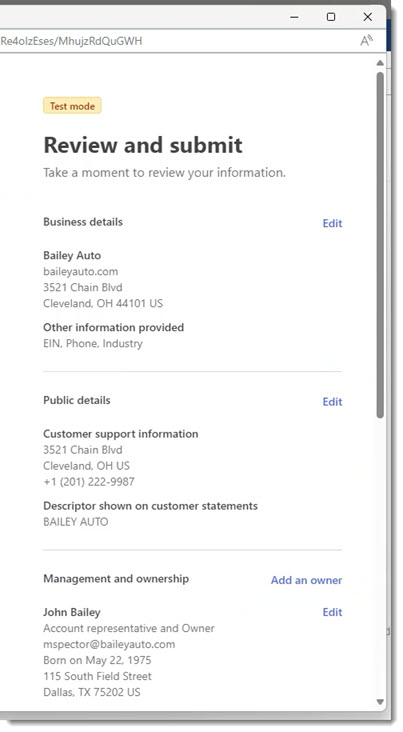This screenshot has width=403, height=732.
Task: Click the baileyauto.com website text
Action: pos(81,272)
